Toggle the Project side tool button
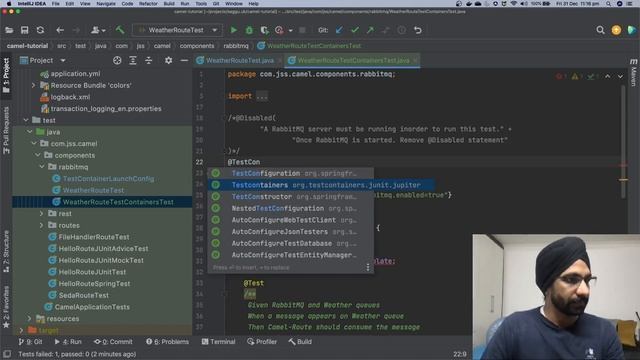Viewport: 640px width, 360px height. pos(6,75)
